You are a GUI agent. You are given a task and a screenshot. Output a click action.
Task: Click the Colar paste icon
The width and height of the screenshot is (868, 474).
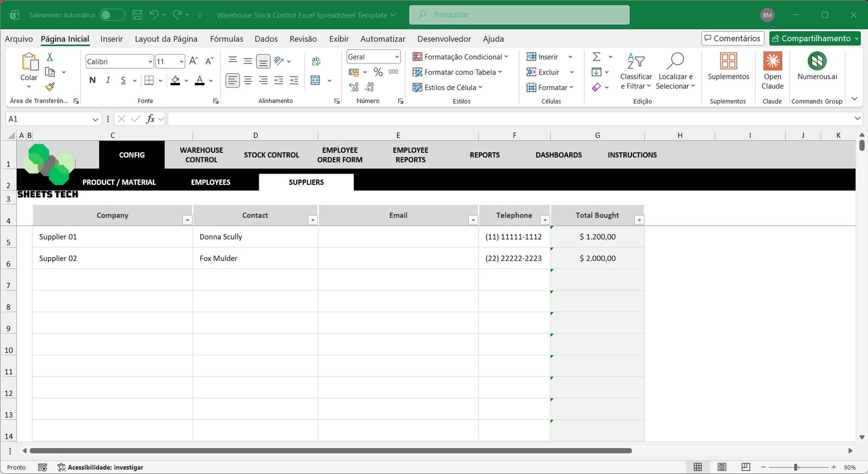tap(29, 62)
